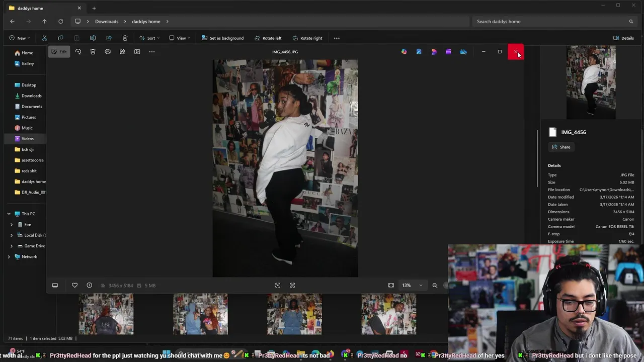Toggle favorite heart for the photo
Image resolution: width=644 pixels, height=362 pixels.
tap(74, 286)
